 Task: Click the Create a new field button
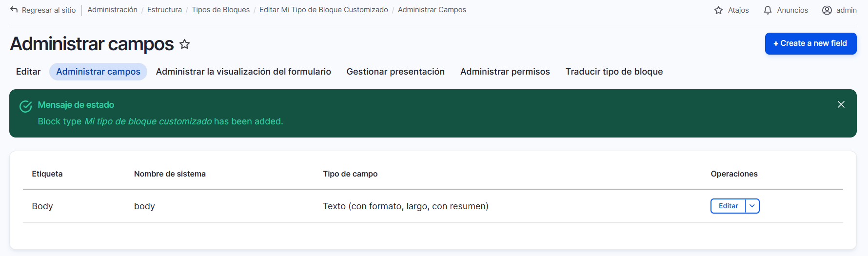click(810, 43)
